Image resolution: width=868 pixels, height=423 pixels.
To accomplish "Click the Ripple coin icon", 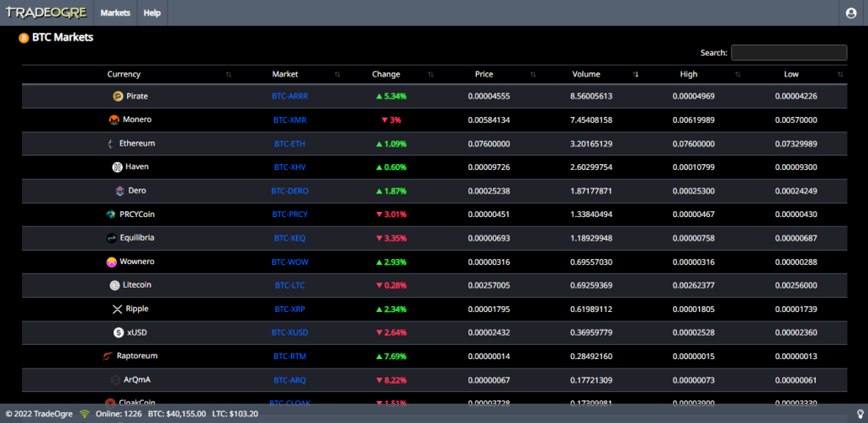I will pos(117,309).
